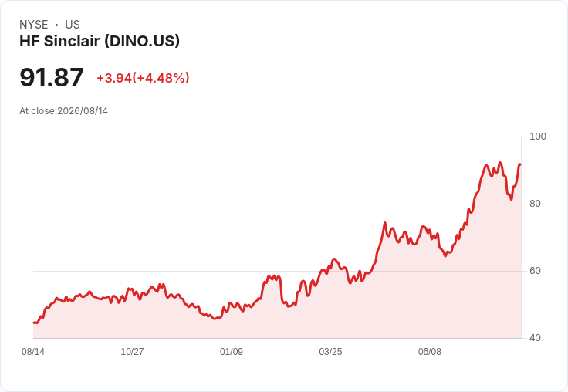The height and width of the screenshot is (392, 568).
Task: Click the US market label
Action: [x=73, y=25]
